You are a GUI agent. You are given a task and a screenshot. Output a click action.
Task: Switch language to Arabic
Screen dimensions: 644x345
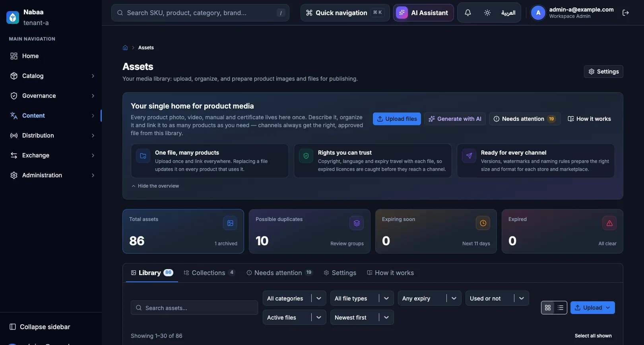[x=508, y=13]
